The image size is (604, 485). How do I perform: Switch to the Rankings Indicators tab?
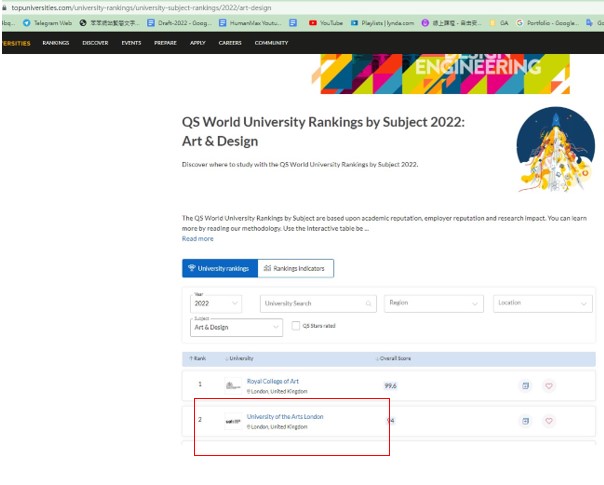[x=295, y=268]
